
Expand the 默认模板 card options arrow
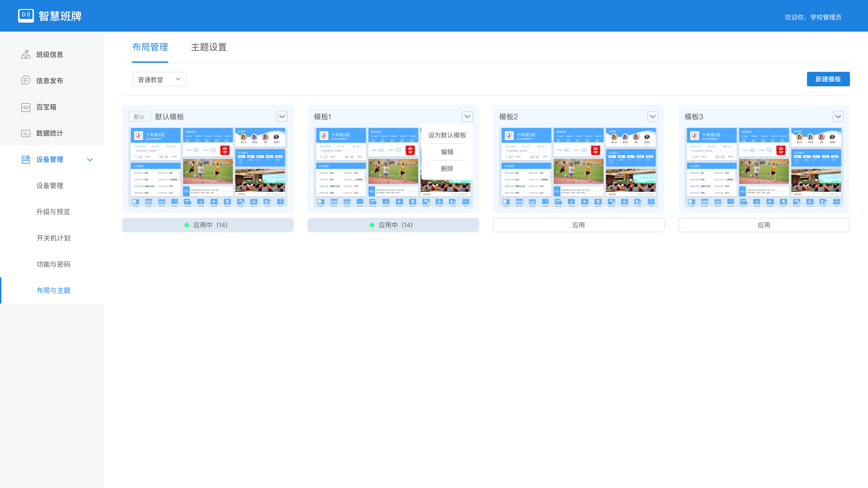282,117
